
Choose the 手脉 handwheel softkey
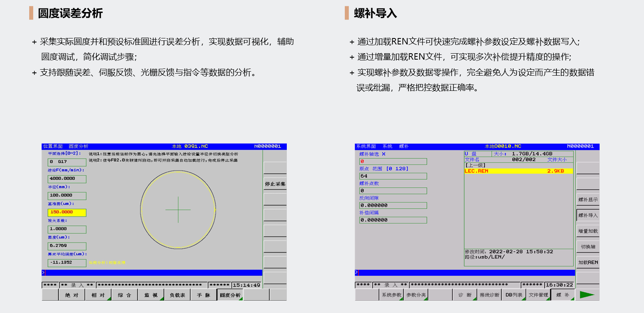click(x=204, y=295)
